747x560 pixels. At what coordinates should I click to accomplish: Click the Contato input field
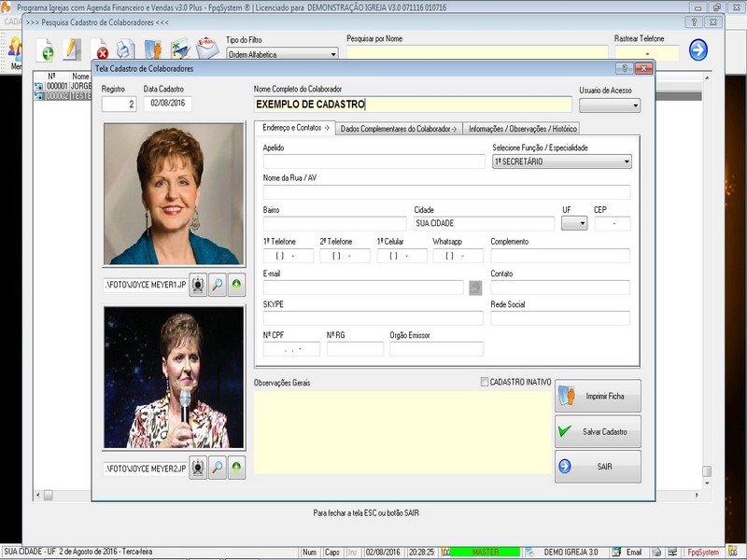coord(560,287)
